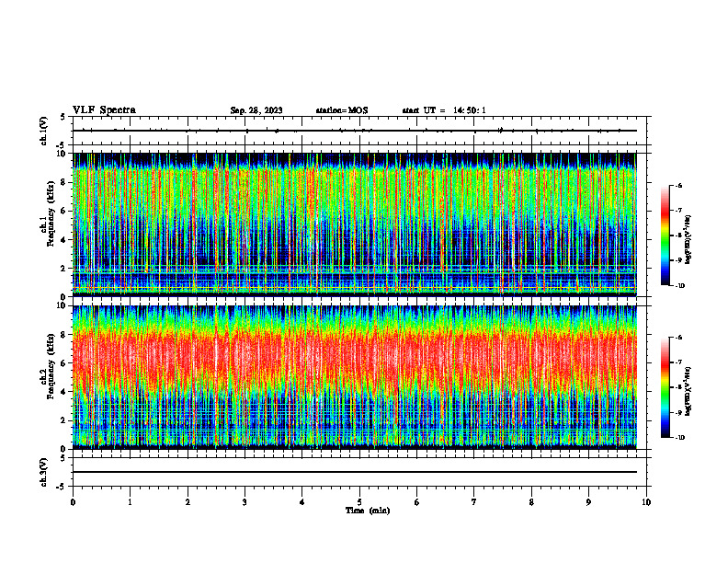The height and width of the screenshot is (563, 728).
Task: Click the ch.2 color bar log(PSD) label
Action: click(x=688, y=391)
